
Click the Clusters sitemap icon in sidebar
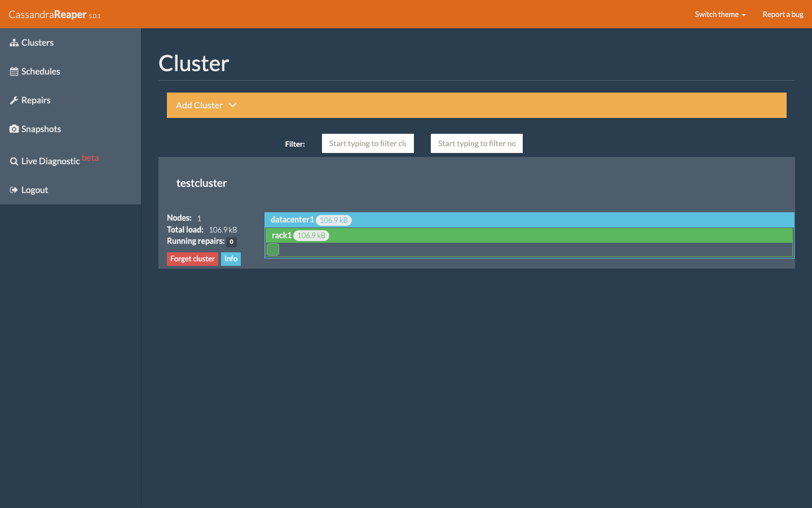click(x=14, y=43)
